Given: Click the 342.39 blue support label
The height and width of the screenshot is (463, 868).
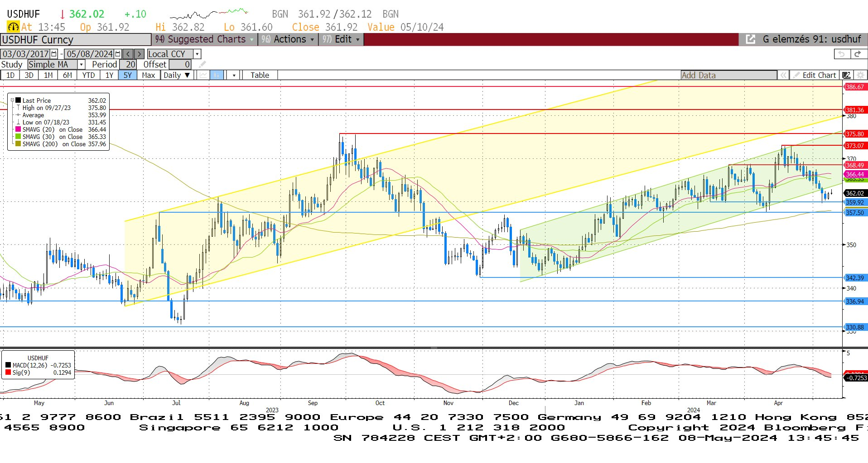Looking at the screenshot, I should [x=855, y=278].
